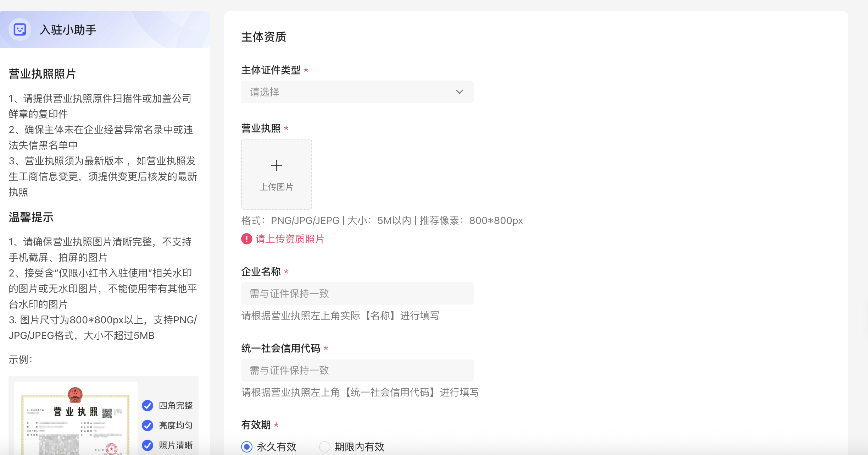The height and width of the screenshot is (455, 868).
Task: Click the plus icon to upload image
Action: [x=276, y=165]
